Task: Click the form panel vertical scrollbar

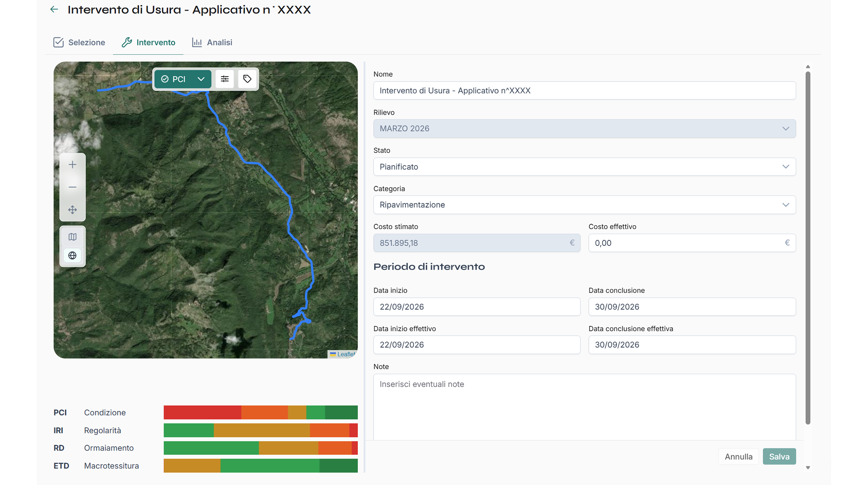Action: [x=808, y=248]
